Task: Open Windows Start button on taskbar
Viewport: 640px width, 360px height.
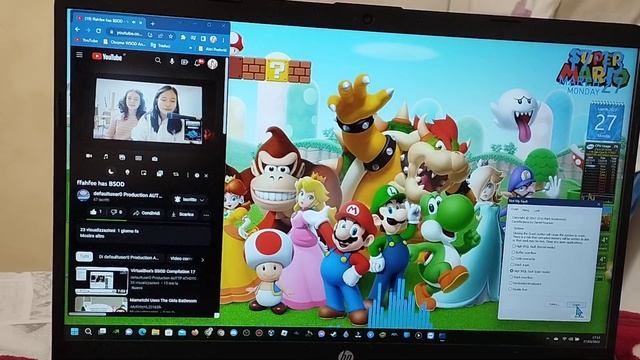Action: tap(75, 331)
